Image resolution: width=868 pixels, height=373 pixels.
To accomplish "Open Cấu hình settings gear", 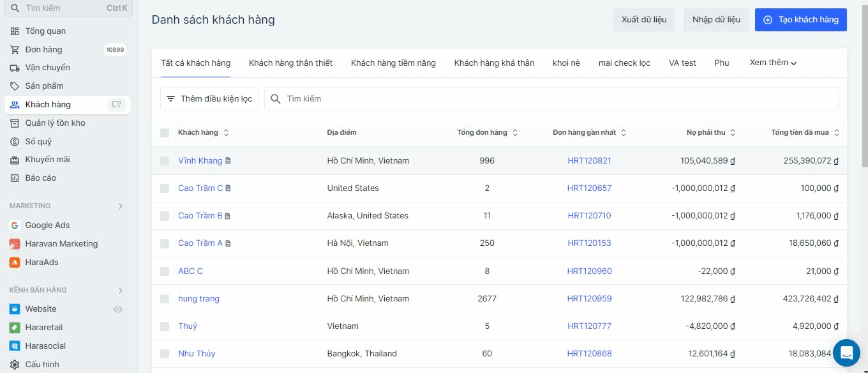I will (x=15, y=365).
